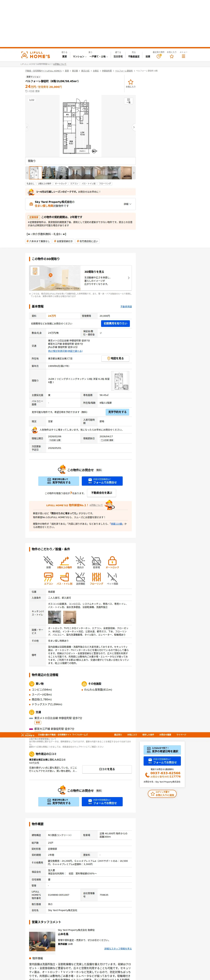Click the 不動産会社を選ぶ button
210x980 pixels.
[102, 493]
